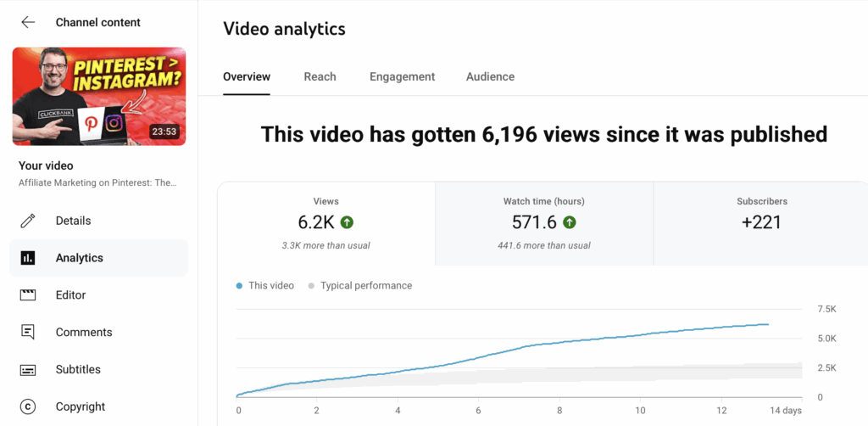
Task: Click the 3.3K more than usual text
Action: [326, 245]
